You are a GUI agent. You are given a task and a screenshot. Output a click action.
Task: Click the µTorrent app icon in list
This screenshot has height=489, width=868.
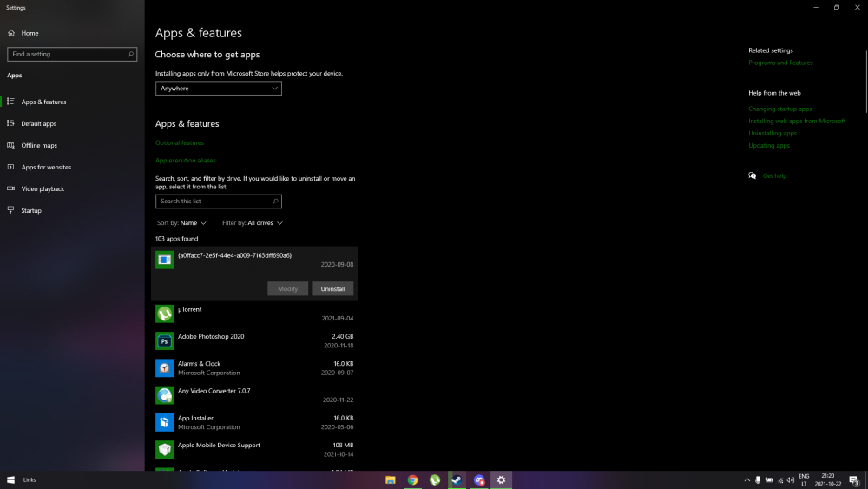[164, 314]
